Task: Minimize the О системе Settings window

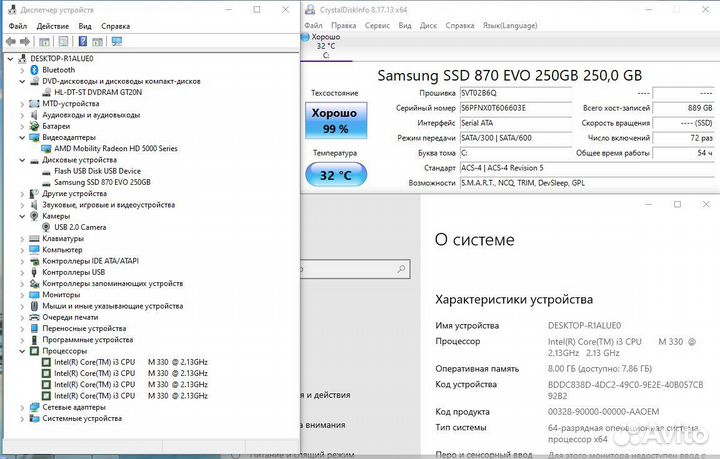Action: (x=648, y=204)
